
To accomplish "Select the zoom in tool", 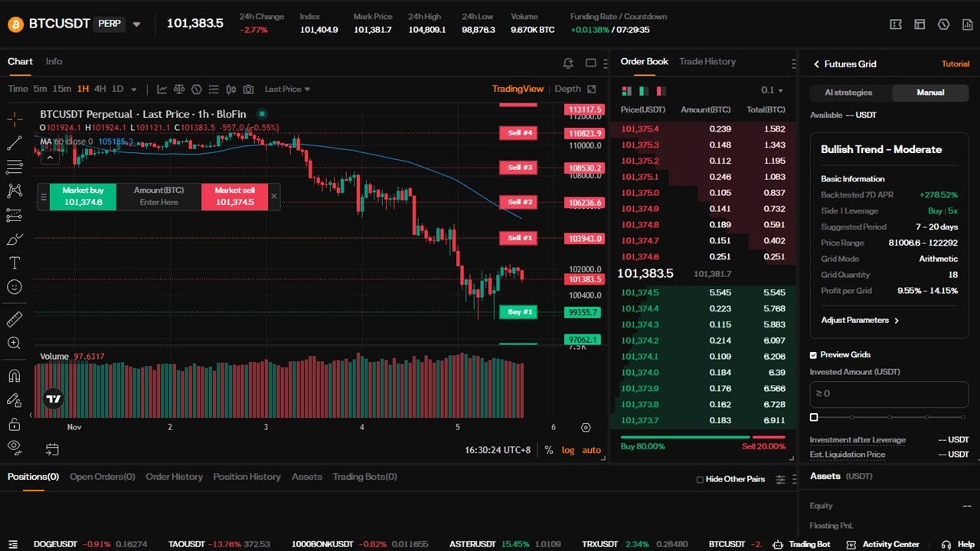I will pos(14,343).
